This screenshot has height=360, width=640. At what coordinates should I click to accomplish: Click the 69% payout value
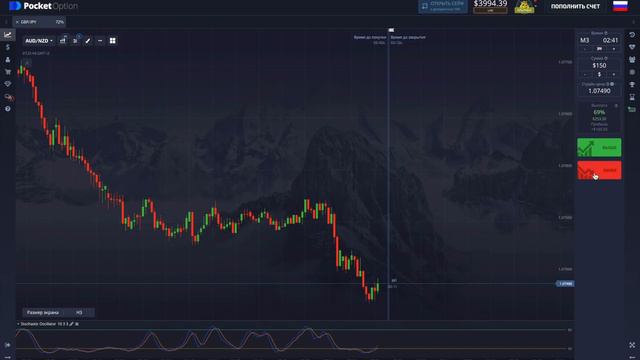(599, 112)
